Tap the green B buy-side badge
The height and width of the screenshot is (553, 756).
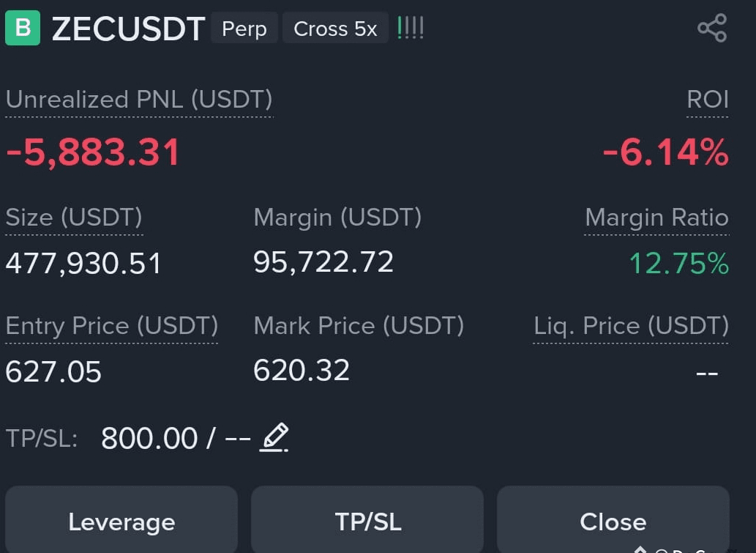click(23, 28)
